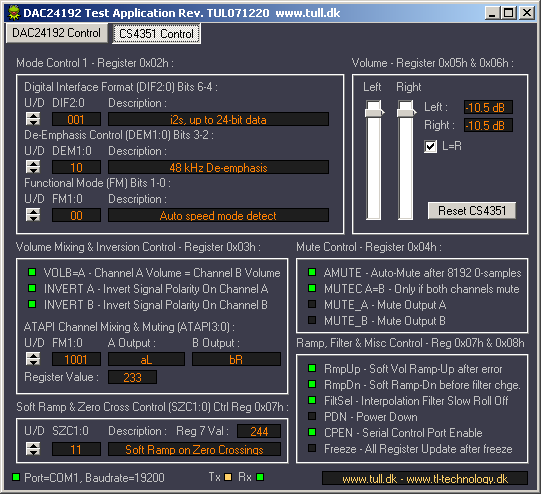Maximize the DAC24192 Test Application window
The width and height of the screenshot is (541, 494).
[x=509, y=13]
